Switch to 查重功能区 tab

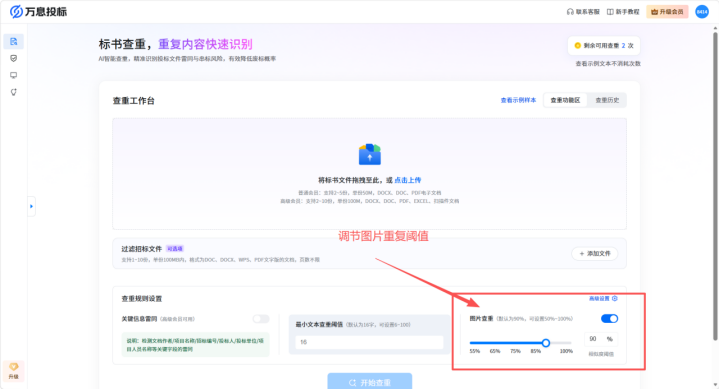coord(565,100)
